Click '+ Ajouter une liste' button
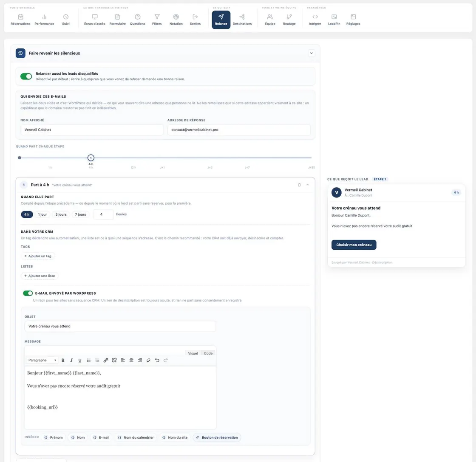Image resolution: width=476 pixels, height=462 pixels. [x=40, y=276]
